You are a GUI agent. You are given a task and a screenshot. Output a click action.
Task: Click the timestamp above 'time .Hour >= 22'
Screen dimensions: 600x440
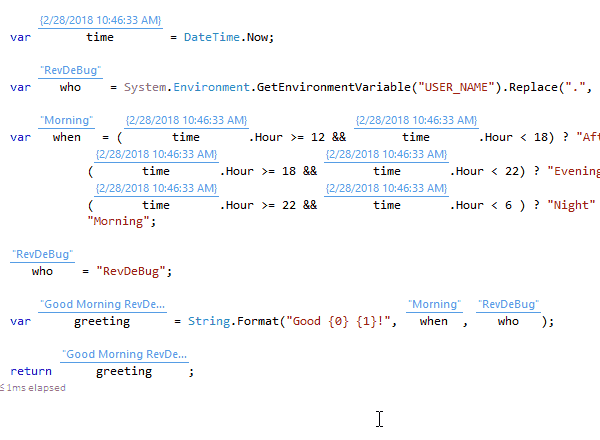pyautogui.click(x=157, y=189)
